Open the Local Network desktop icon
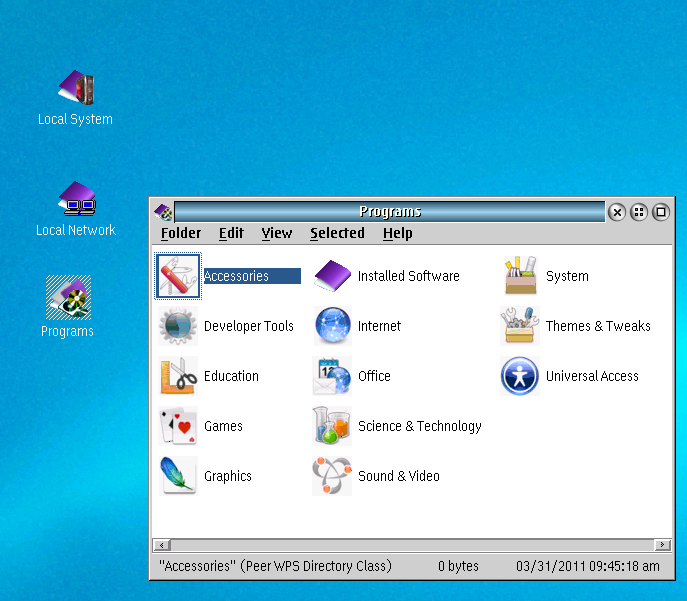The image size is (687, 601). click(x=76, y=199)
